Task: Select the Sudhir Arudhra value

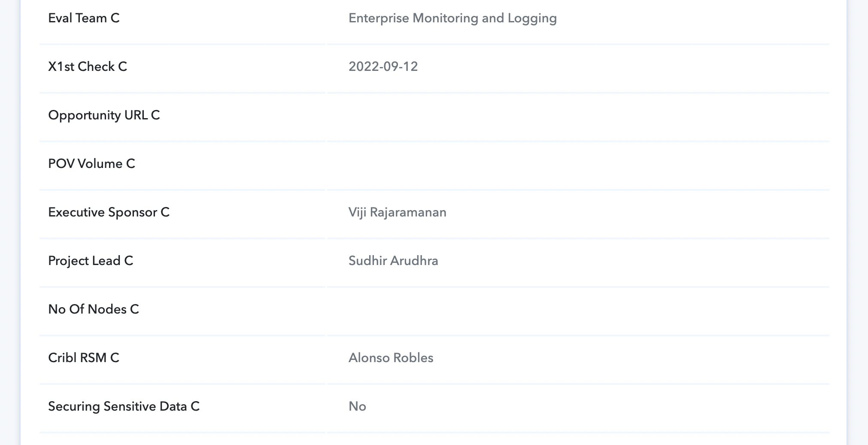Action: pos(393,261)
